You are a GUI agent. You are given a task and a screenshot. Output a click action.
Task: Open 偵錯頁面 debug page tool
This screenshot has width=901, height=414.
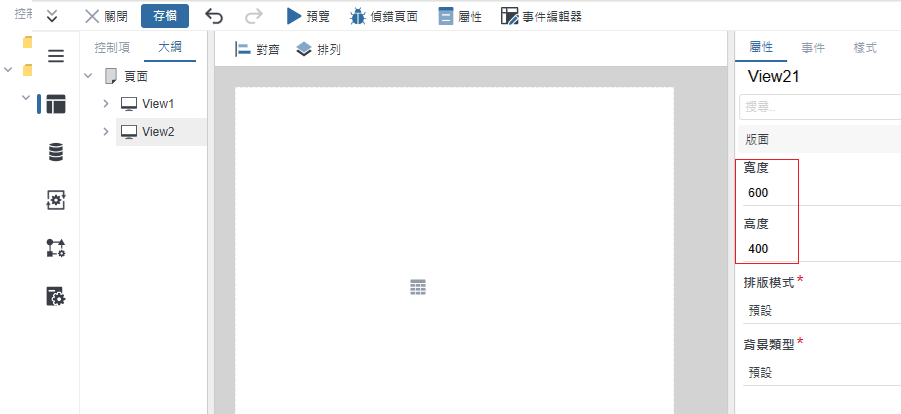pos(384,16)
